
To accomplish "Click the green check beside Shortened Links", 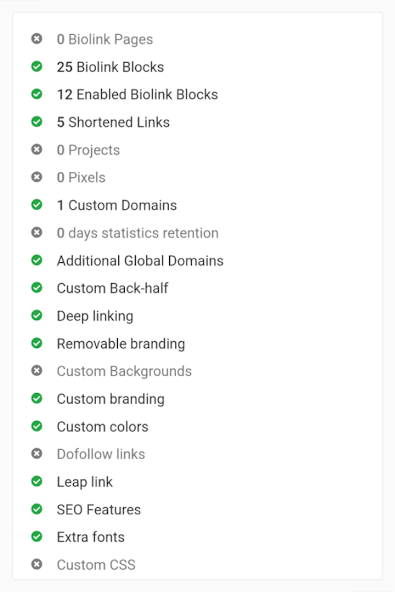I will [37, 122].
